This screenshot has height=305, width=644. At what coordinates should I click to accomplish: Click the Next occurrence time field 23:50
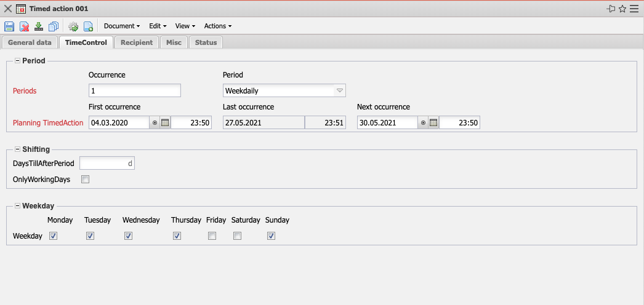[x=459, y=122]
